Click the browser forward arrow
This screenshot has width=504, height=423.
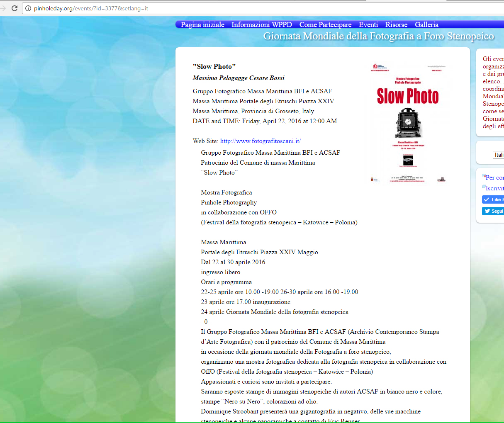click(x=3, y=8)
